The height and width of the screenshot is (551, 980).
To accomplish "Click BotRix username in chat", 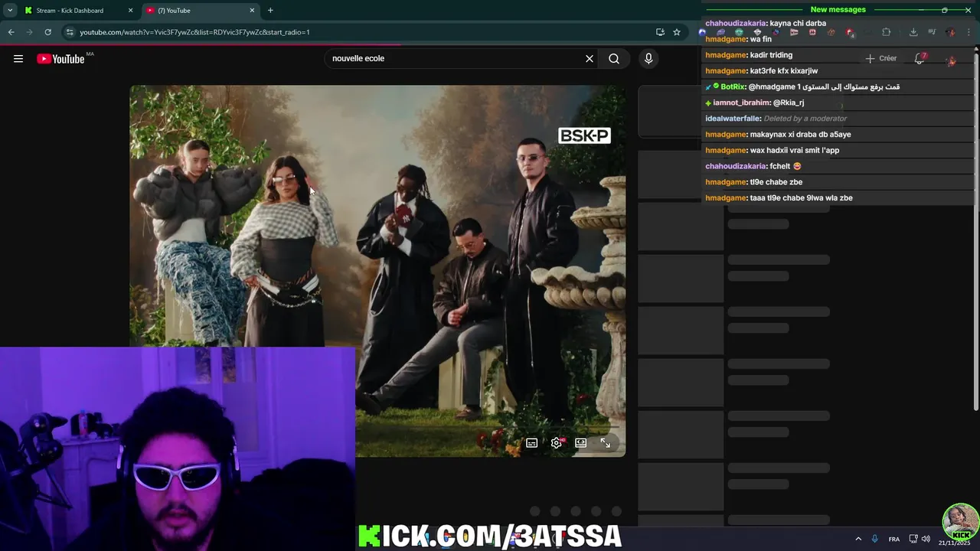I will [733, 87].
